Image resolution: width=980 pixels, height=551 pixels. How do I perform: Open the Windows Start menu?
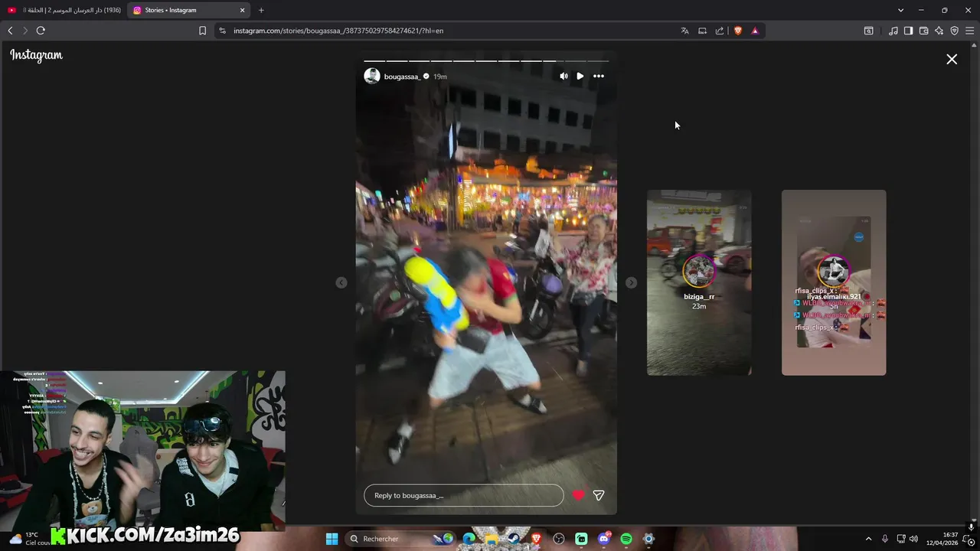332,539
